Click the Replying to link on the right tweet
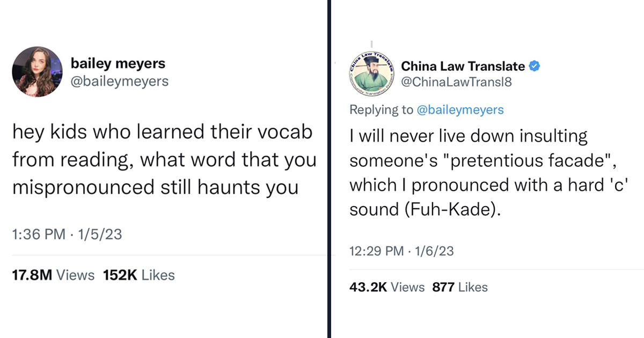This screenshot has width=644, height=338. pos(381,109)
